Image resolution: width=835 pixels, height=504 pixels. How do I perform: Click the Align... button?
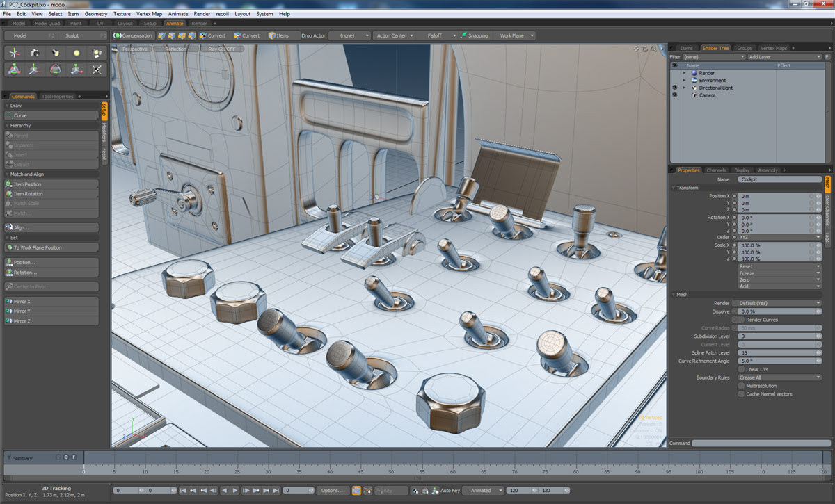50,227
